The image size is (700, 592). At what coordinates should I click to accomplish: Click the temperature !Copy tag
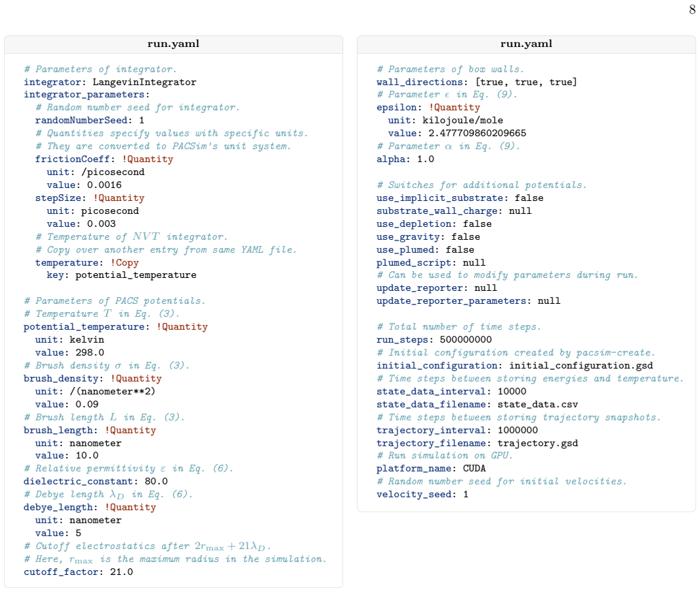pyautogui.click(x=125, y=263)
